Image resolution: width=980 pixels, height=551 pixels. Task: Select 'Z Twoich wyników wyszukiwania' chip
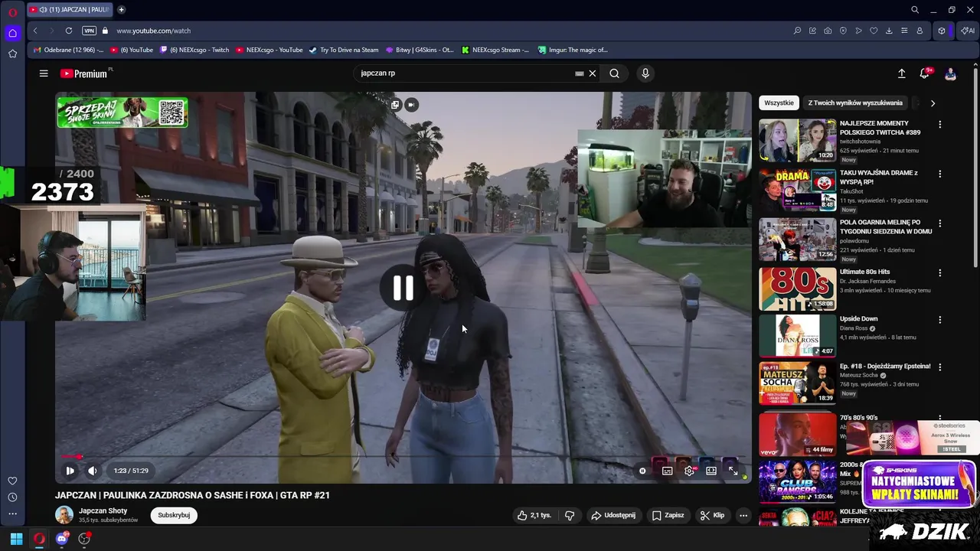[x=855, y=103]
